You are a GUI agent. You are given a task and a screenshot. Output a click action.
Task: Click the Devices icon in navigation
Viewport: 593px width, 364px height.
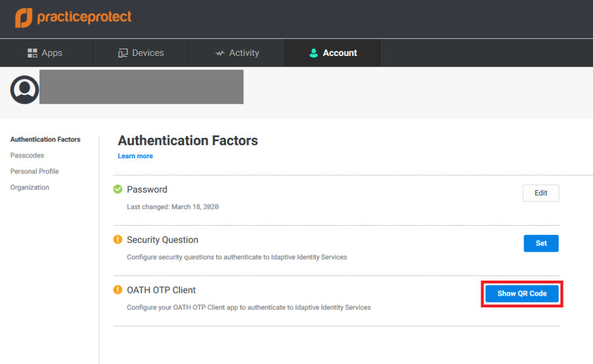pos(123,53)
